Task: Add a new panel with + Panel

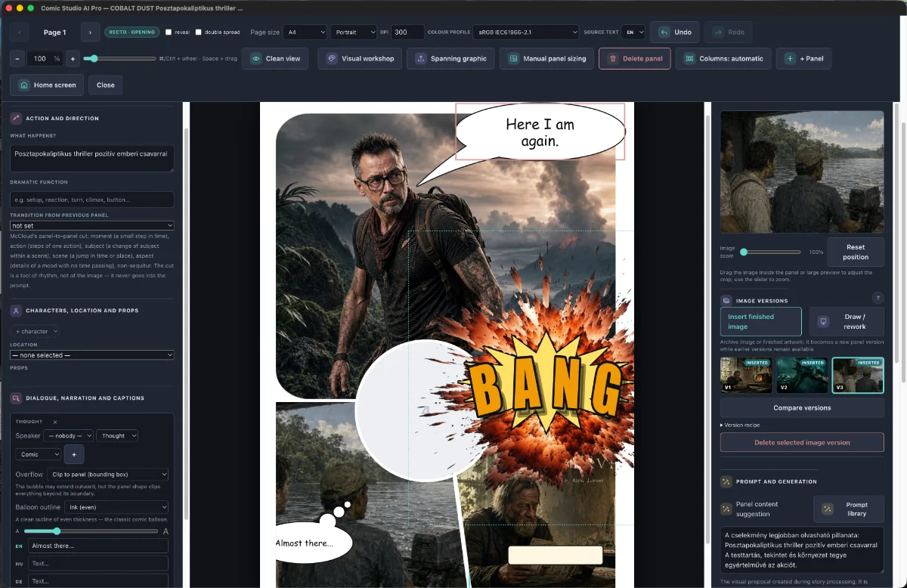Action: pyautogui.click(x=803, y=58)
